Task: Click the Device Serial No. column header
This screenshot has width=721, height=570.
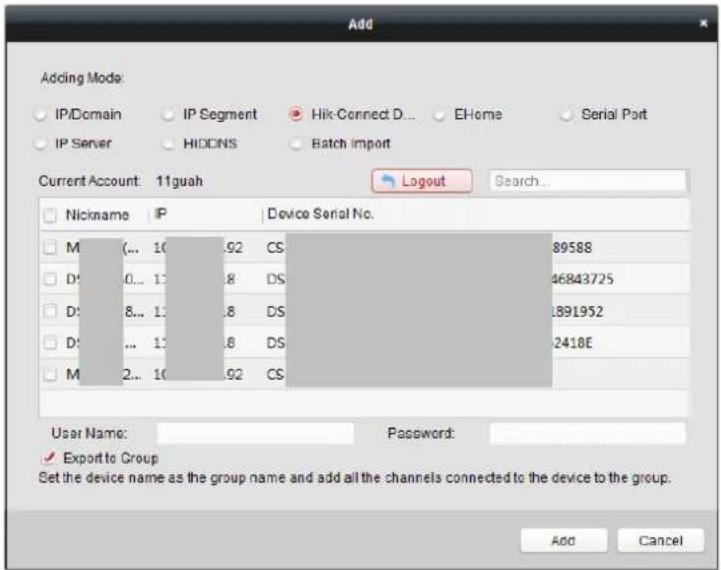Action: 320,214
